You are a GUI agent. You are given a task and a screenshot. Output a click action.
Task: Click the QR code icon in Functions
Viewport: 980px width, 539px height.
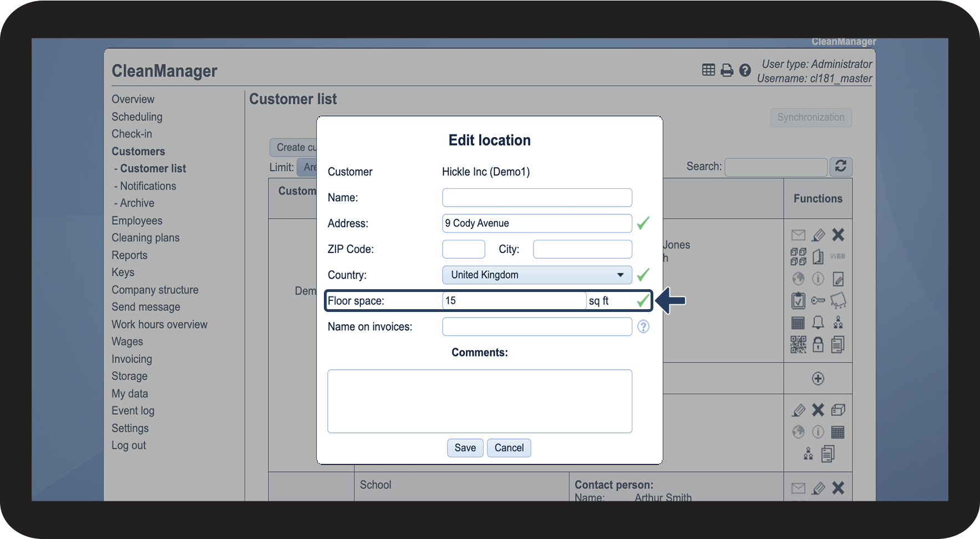click(798, 345)
